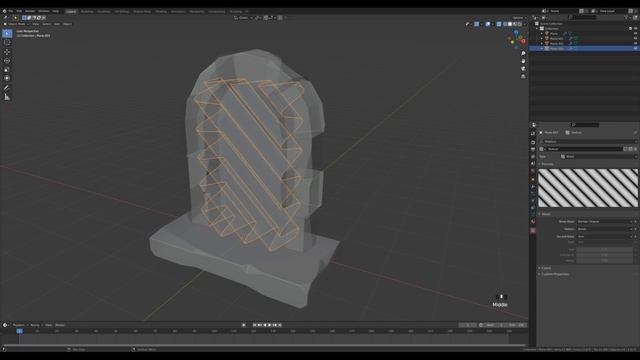Select the Measure tool
640x360 pixels.
tap(7, 97)
